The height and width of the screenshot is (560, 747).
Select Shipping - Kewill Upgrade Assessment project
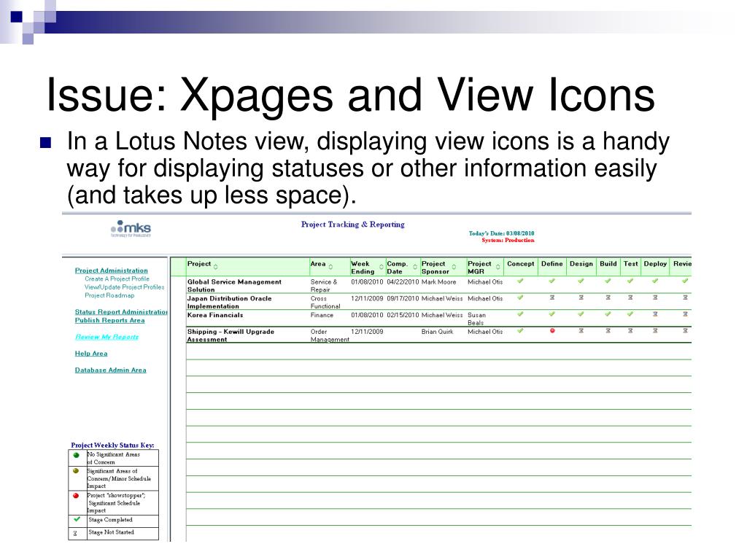(231, 335)
